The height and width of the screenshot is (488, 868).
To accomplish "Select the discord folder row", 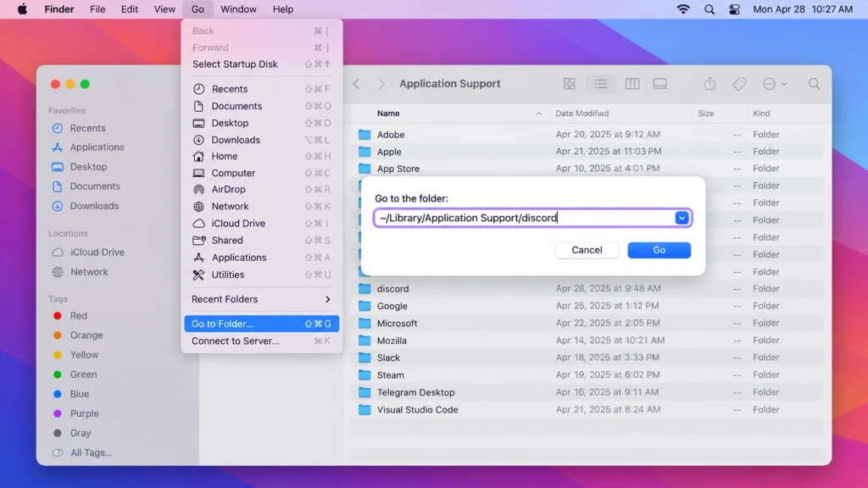I will click(587, 289).
